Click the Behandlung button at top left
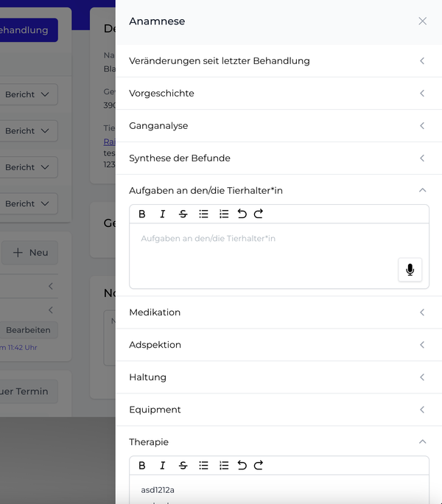Screen dimensions: 442x504 28,30
